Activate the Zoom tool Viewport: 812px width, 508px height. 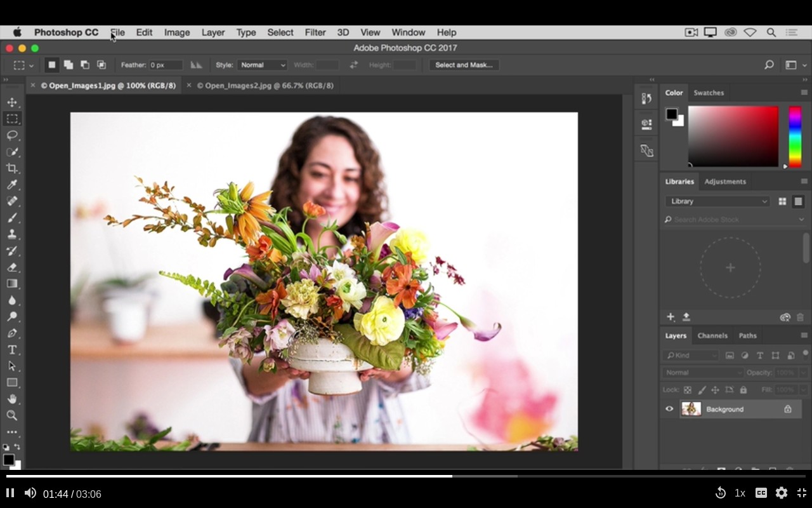click(x=13, y=416)
